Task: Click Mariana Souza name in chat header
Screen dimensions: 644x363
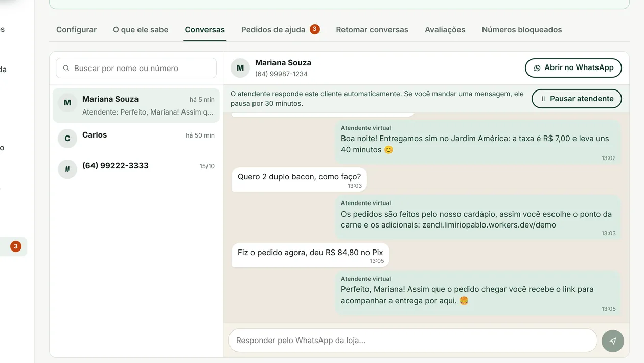Action: pos(283,63)
